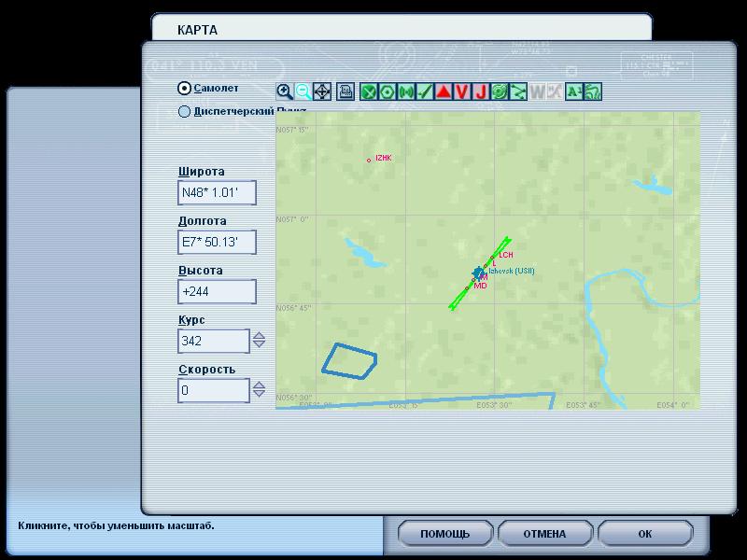The image size is (747, 560).
Task: Click the Скорость label
Action: 206,370
